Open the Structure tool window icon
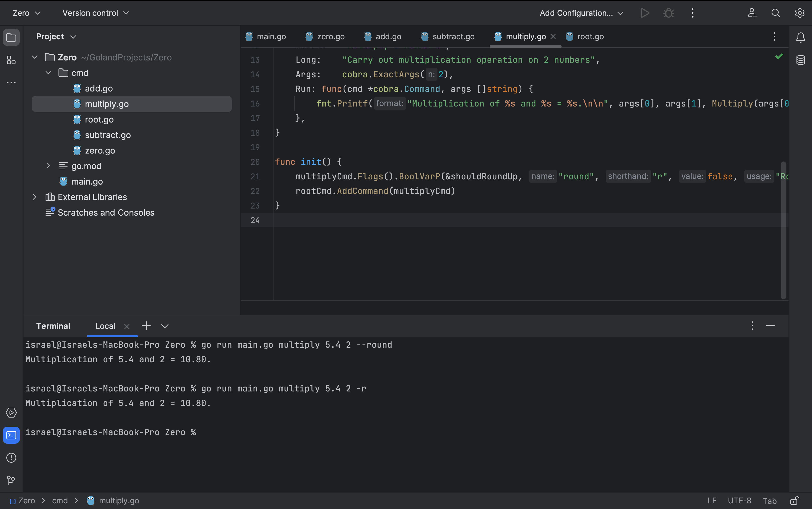The width and height of the screenshot is (812, 509). [11, 60]
